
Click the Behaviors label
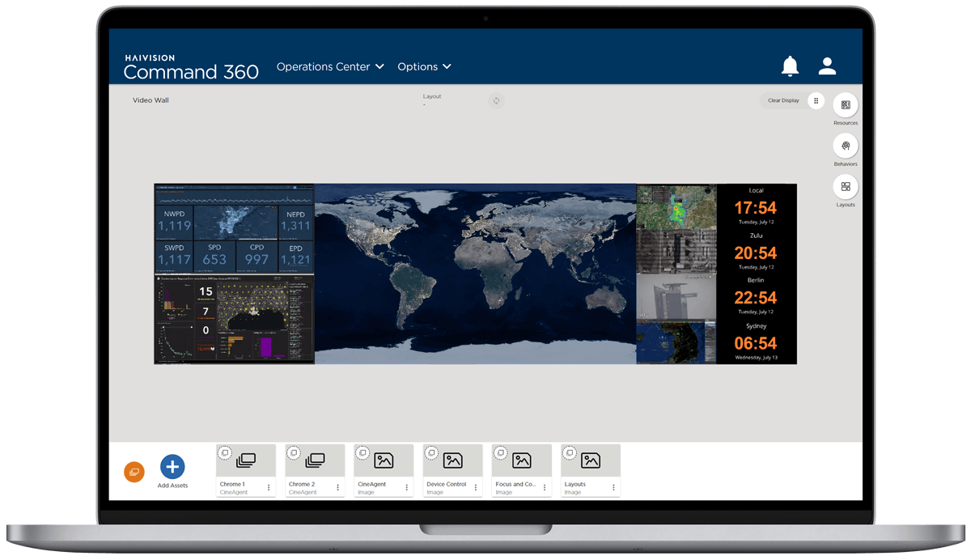click(846, 164)
